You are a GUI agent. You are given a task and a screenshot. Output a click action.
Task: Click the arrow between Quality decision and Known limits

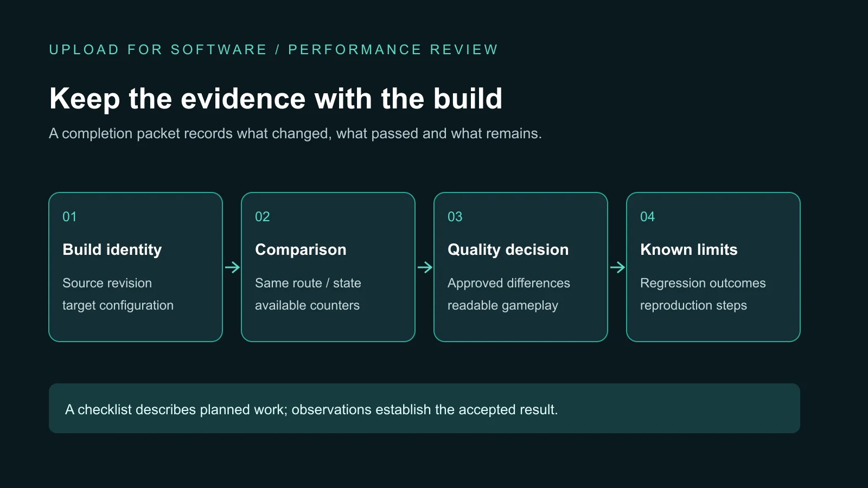[617, 267]
